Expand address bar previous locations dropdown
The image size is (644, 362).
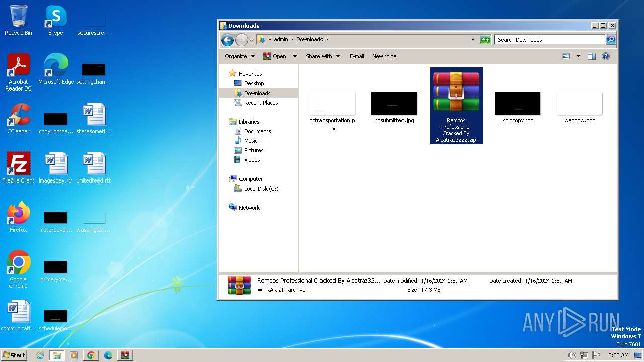click(473, 40)
